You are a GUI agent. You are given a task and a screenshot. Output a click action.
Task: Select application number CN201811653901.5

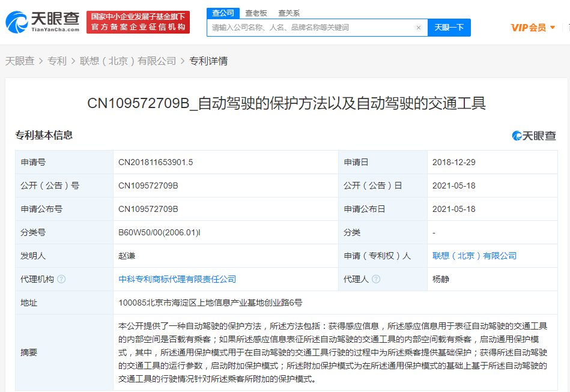click(156, 163)
